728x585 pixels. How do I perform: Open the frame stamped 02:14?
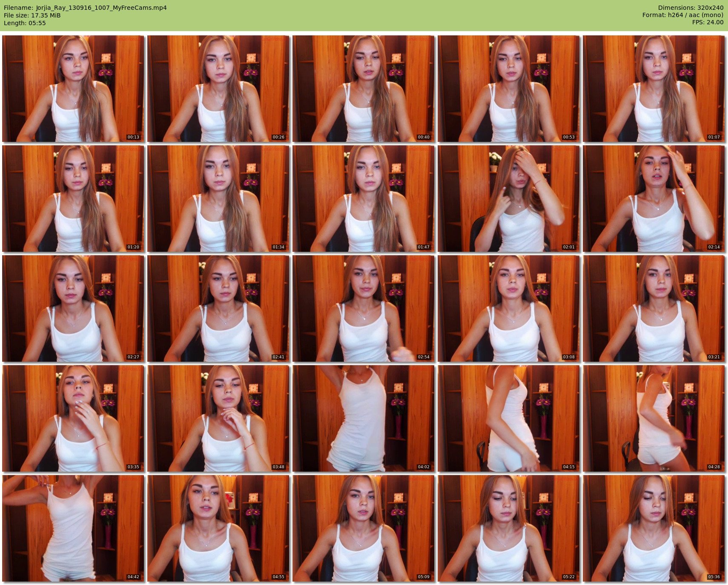tap(654, 199)
